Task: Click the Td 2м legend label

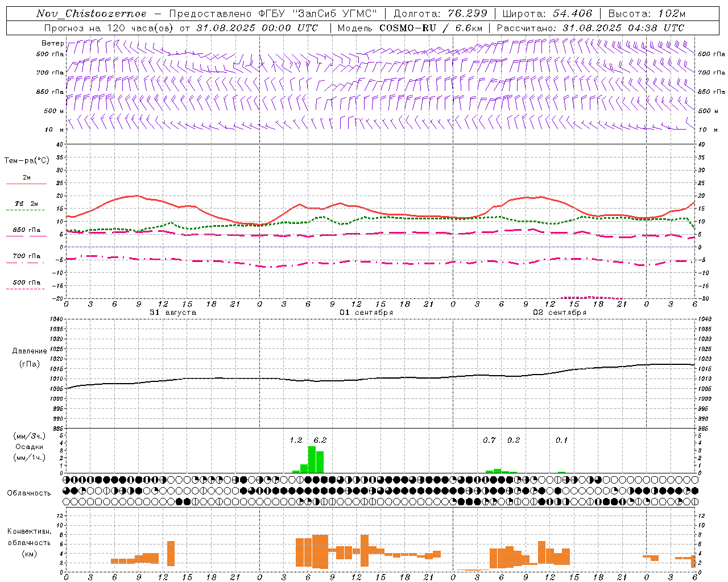Action: (x=26, y=203)
